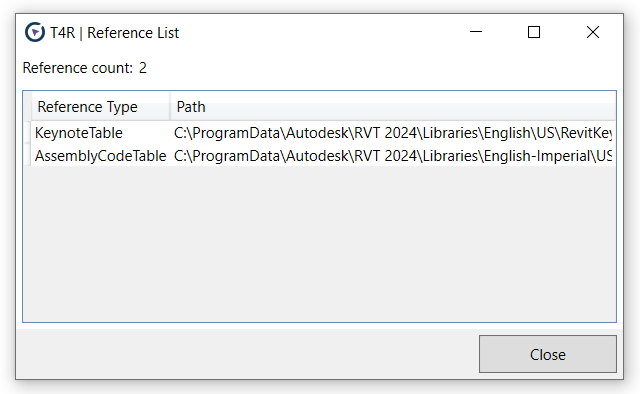The width and height of the screenshot is (640, 394).
Task: Click the empty gray area of the grid
Action: coord(319,244)
